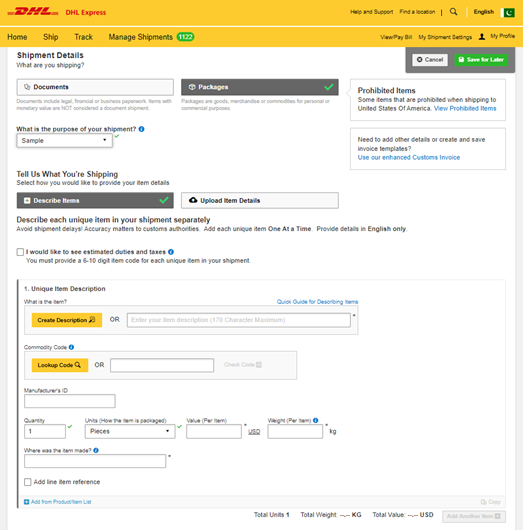Expand the Units Pieces dropdown
This screenshot has width=523, height=530.
point(130,431)
